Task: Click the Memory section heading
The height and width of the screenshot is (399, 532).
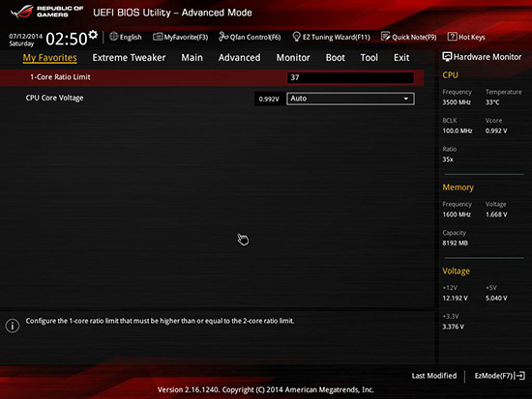Action: [458, 187]
